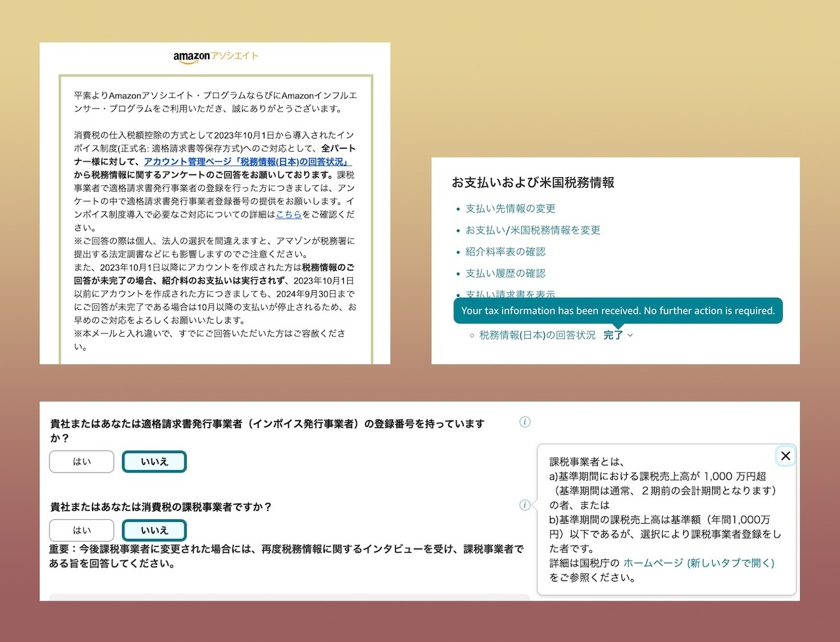This screenshot has height=642, width=840.
Task: Click the 課税事業者とは、 text in popup
Action: (x=587, y=461)
